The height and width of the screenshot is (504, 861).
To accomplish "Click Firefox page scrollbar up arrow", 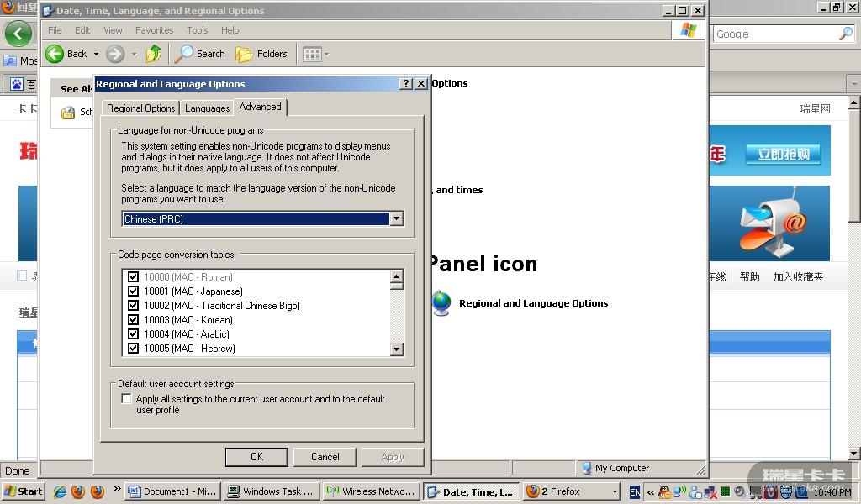I will point(854,102).
